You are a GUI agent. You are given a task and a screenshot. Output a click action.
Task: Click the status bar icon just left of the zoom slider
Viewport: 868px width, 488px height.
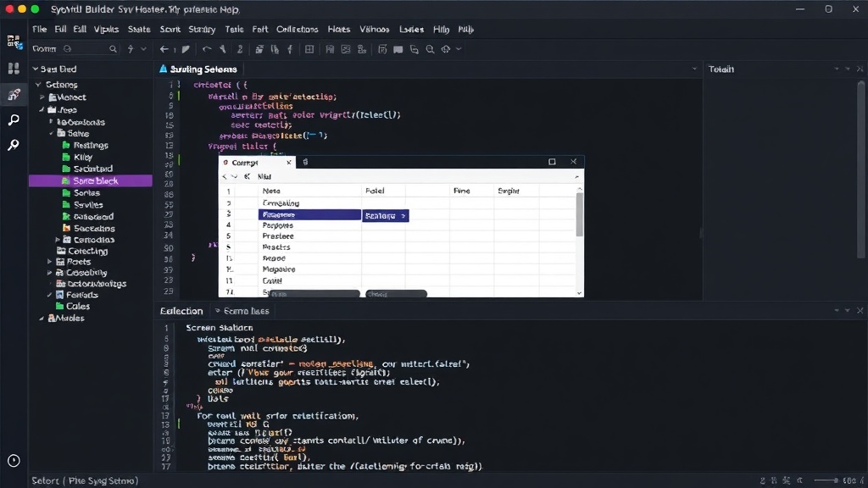(x=799, y=480)
